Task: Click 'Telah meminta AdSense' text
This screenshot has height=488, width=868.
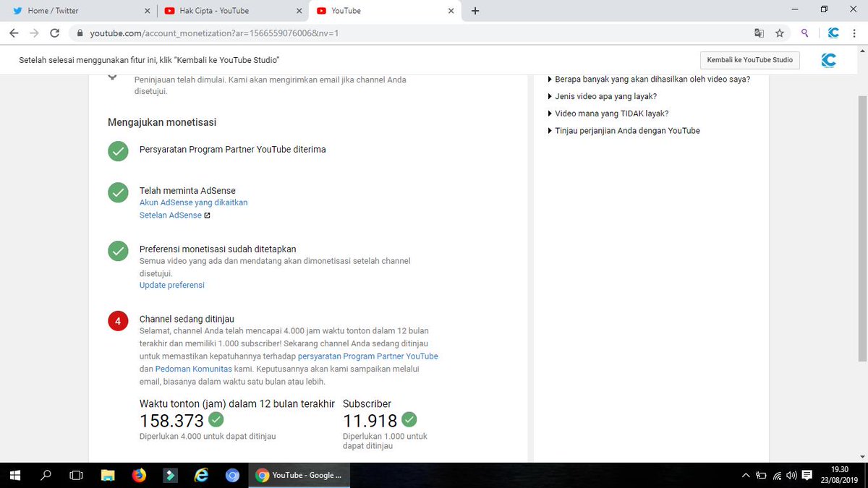Action: [187, 191]
